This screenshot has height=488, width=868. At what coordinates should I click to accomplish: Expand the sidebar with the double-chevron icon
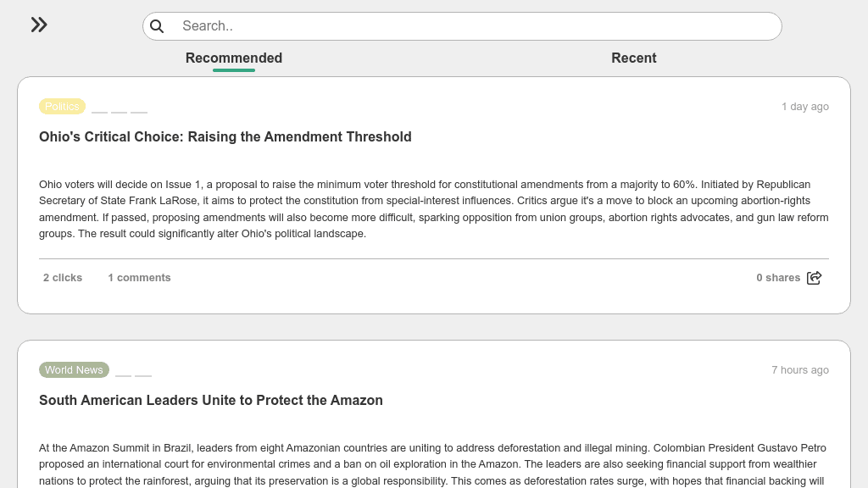[x=39, y=25]
